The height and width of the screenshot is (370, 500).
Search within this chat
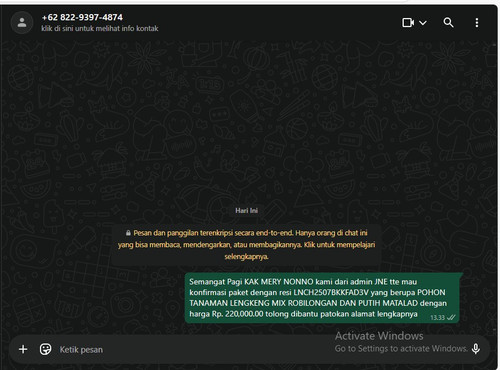tap(448, 23)
